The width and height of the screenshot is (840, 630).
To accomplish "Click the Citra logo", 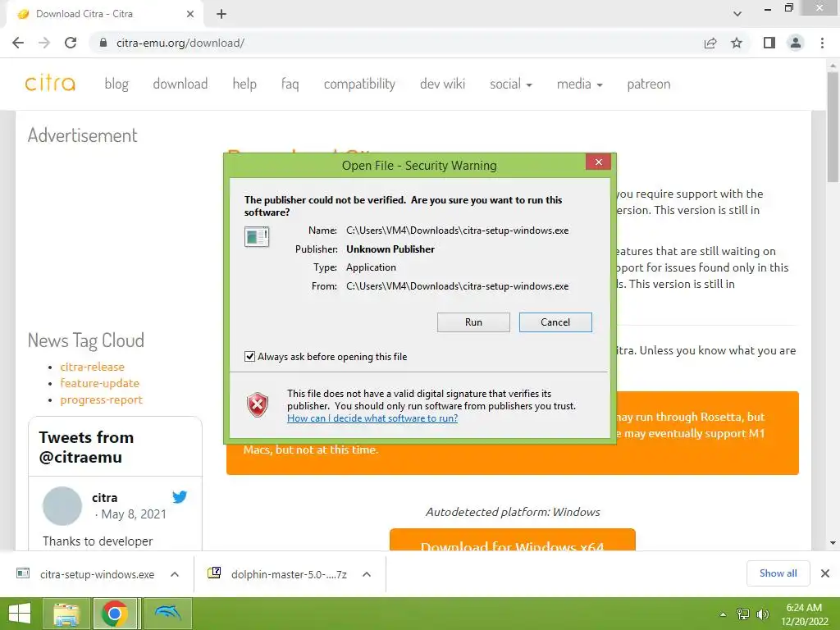I will (50, 84).
